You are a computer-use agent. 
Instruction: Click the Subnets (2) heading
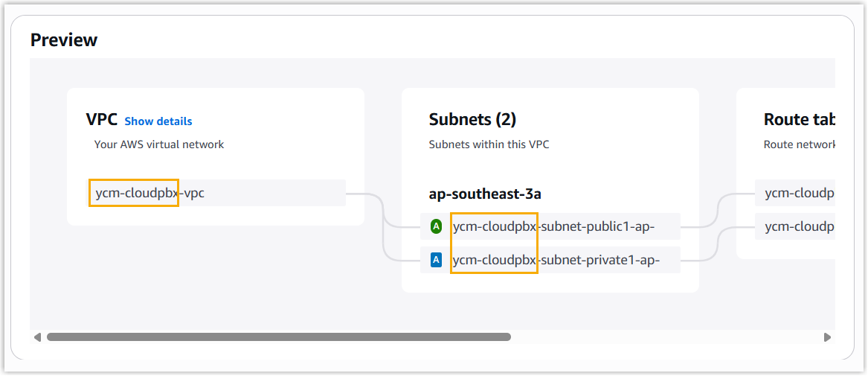click(x=472, y=119)
